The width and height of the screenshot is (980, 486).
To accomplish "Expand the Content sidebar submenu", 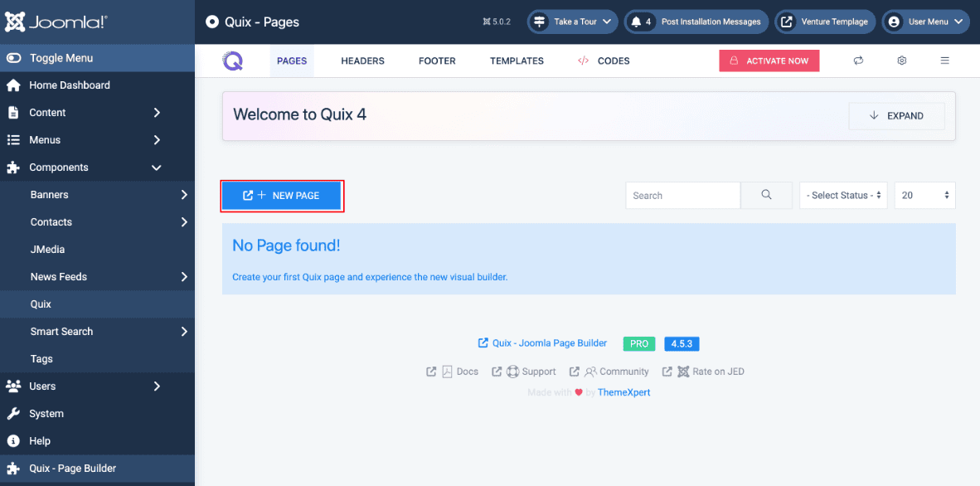I will click(x=157, y=113).
